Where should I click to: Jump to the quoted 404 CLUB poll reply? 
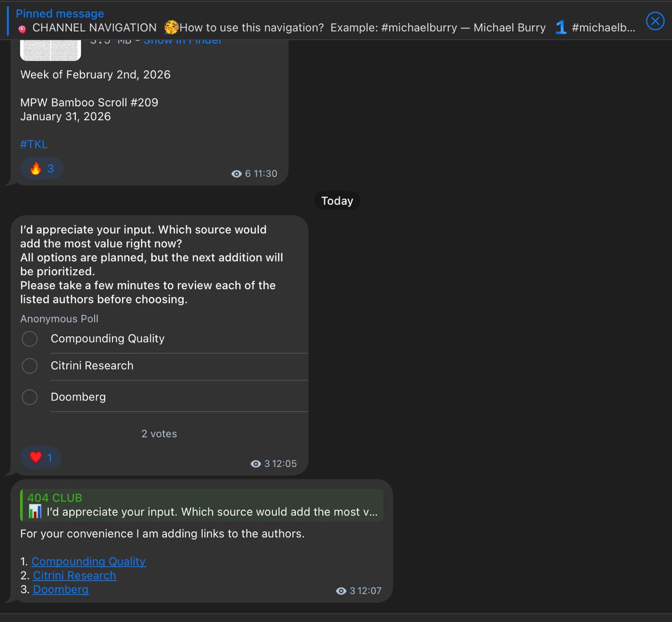point(202,505)
